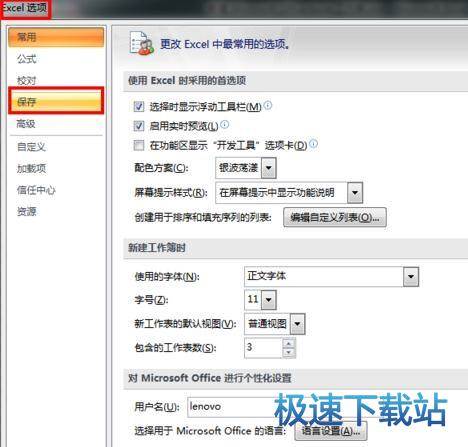The height and width of the screenshot is (447, 468).
Task: Open the 自定义 options category
Action: (x=31, y=147)
